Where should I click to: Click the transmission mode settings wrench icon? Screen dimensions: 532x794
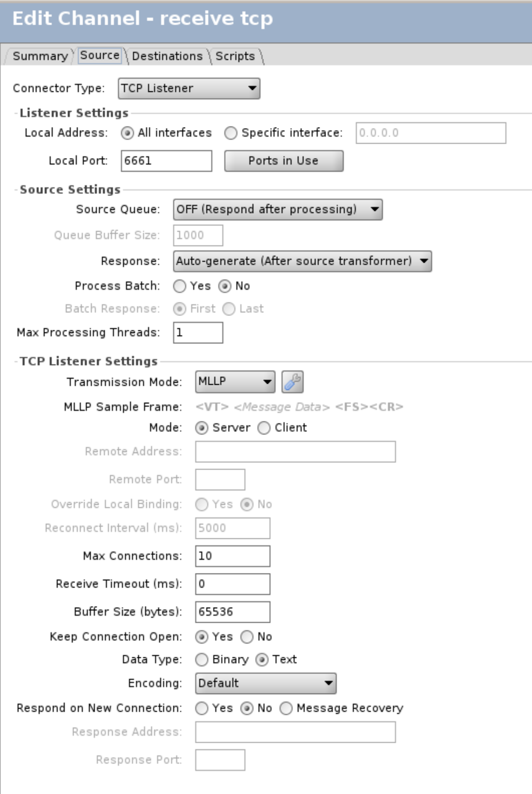pyautogui.click(x=292, y=382)
